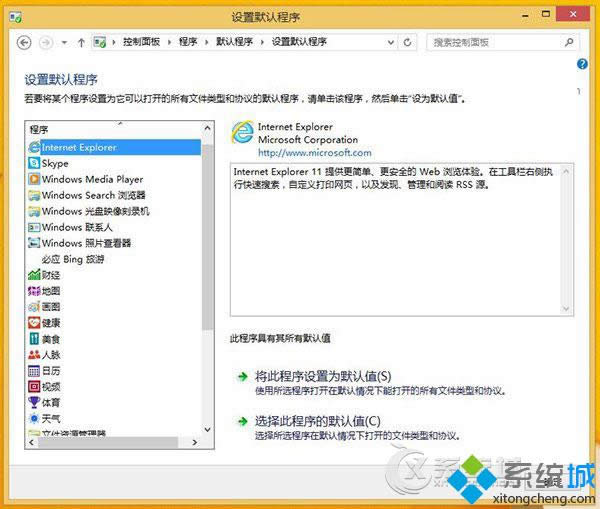
Task: Click the Windows Media Player icon
Action: click(34, 179)
